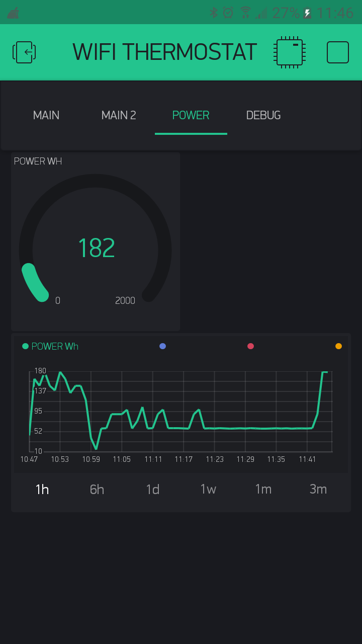Click the orange dot legend swatch
The width and height of the screenshot is (362, 644).
click(338, 346)
